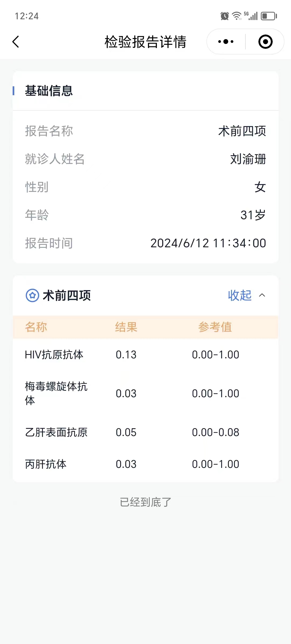Collapse section via 收起 link
291x644 pixels.
tap(240, 295)
